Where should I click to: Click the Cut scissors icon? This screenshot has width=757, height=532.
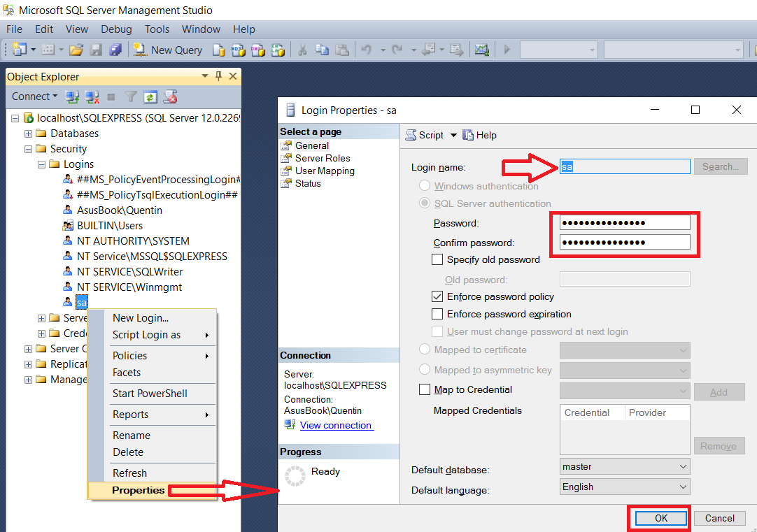coord(302,50)
